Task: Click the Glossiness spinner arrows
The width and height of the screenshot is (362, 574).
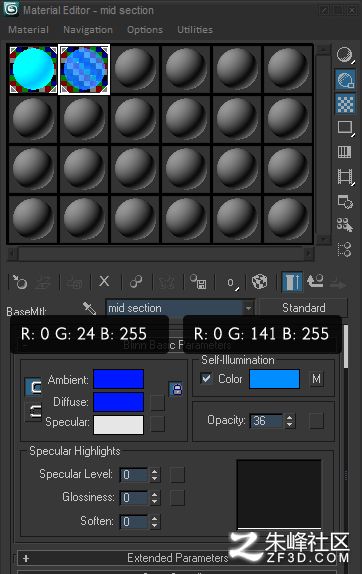Action: click(x=155, y=498)
